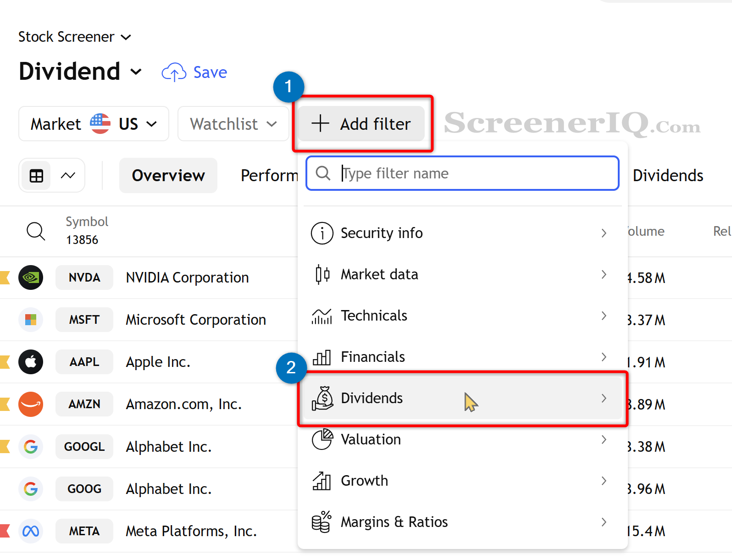Click the MSFT ticker badge

[x=84, y=320]
